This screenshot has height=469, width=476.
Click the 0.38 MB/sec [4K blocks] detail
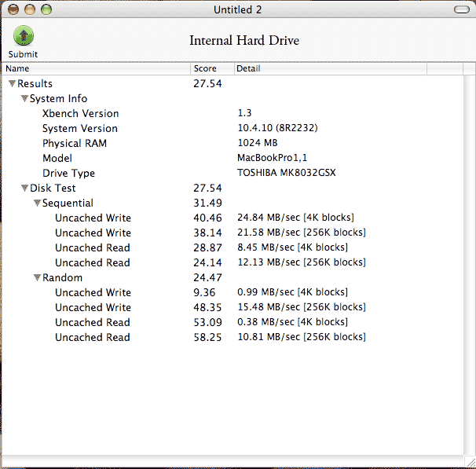(x=292, y=322)
